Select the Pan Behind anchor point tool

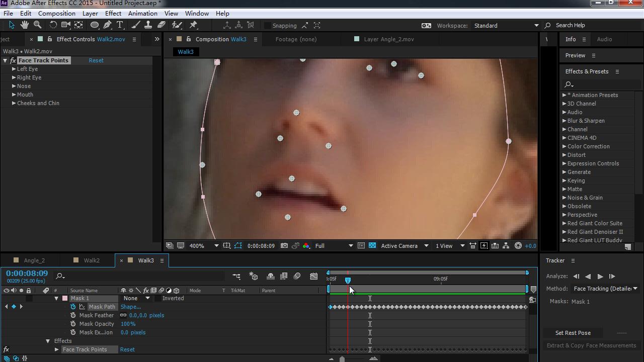[x=79, y=25]
